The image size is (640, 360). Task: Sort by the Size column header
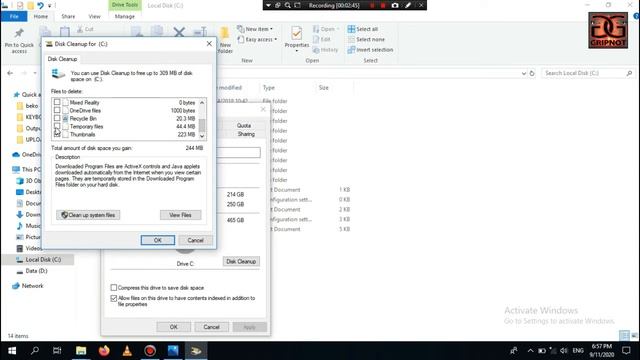click(x=324, y=88)
